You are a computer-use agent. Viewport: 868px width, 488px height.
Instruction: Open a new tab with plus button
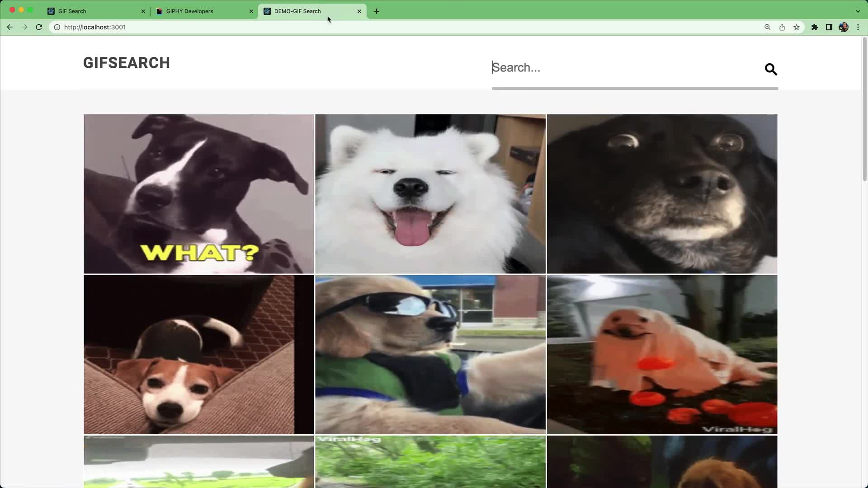click(x=377, y=11)
